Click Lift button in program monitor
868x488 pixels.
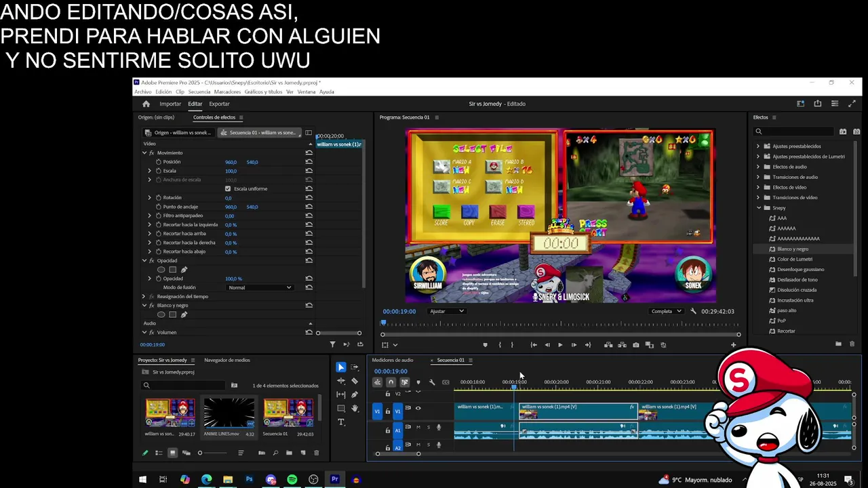(x=608, y=345)
